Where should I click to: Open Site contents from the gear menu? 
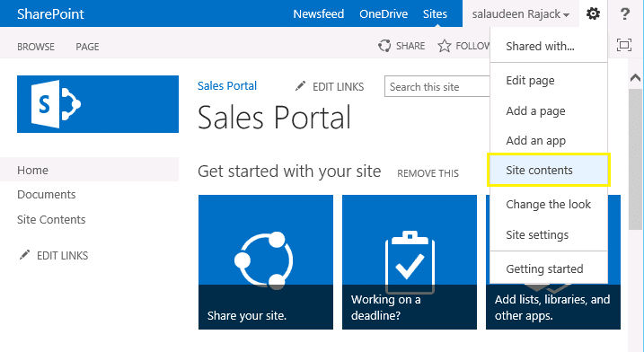pyautogui.click(x=549, y=170)
